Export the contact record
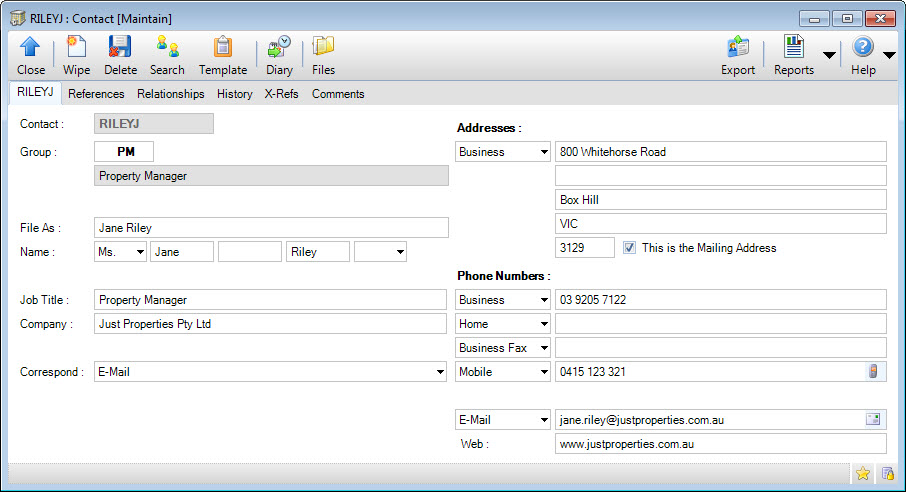Viewport: 906px width, 492px height. pyautogui.click(x=738, y=56)
